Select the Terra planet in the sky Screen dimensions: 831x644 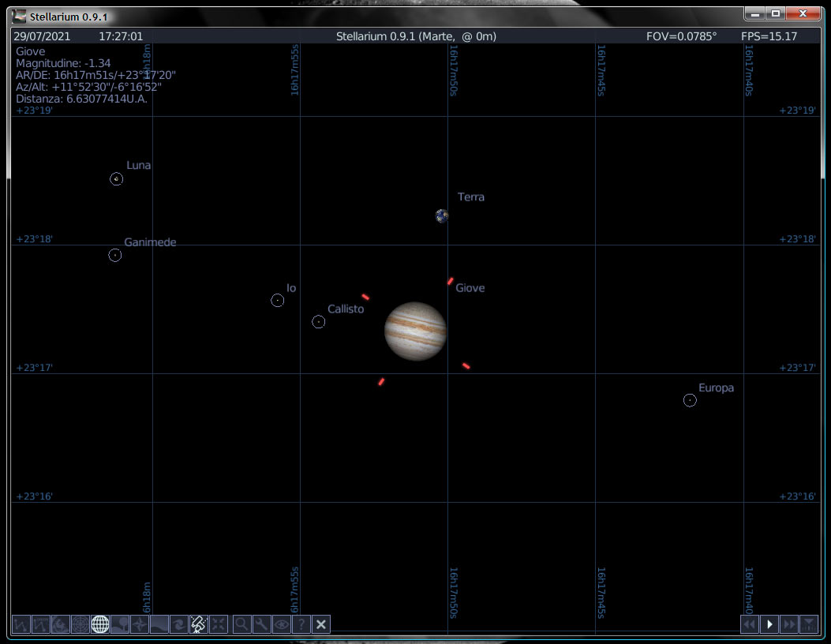441,215
